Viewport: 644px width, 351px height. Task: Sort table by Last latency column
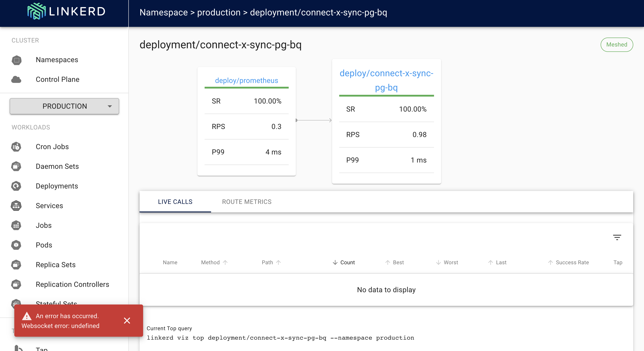[497, 262]
